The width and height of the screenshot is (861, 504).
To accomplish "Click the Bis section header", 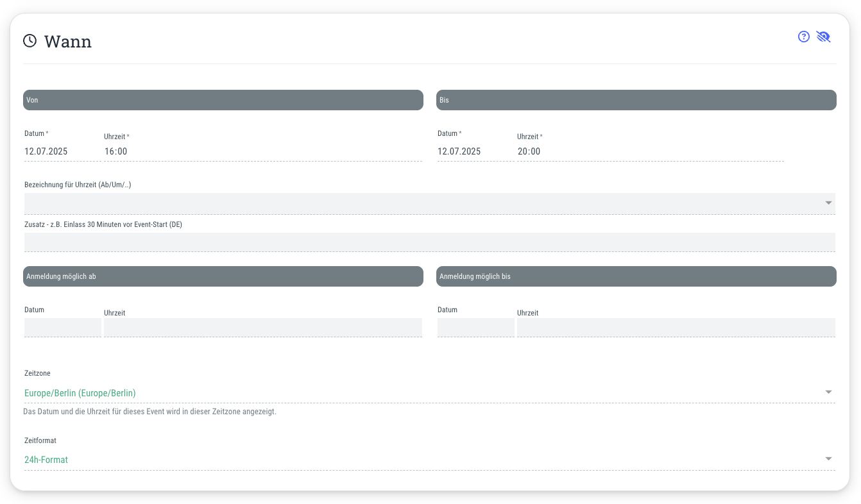I will click(636, 100).
